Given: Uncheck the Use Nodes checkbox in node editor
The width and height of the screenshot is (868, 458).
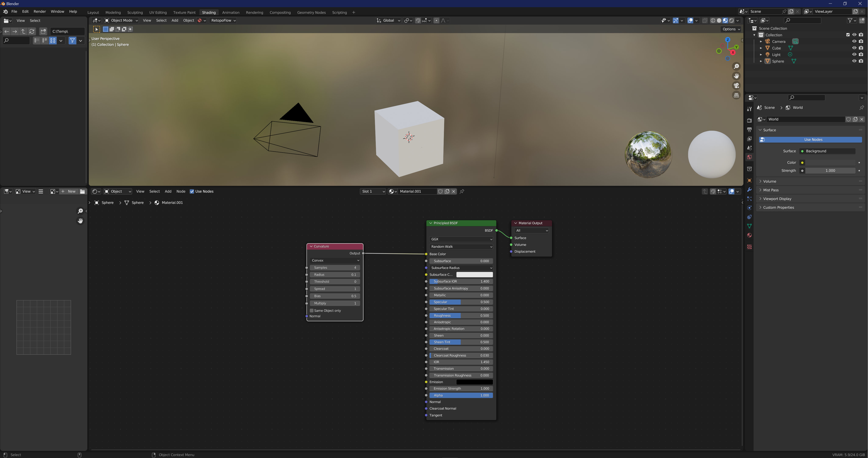Looking at the screenshot, I should 192,191.
